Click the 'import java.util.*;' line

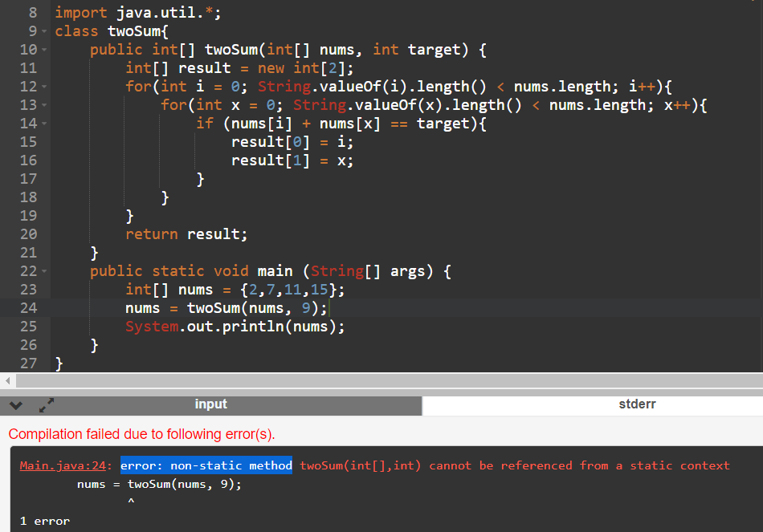[x=137, y=13]
